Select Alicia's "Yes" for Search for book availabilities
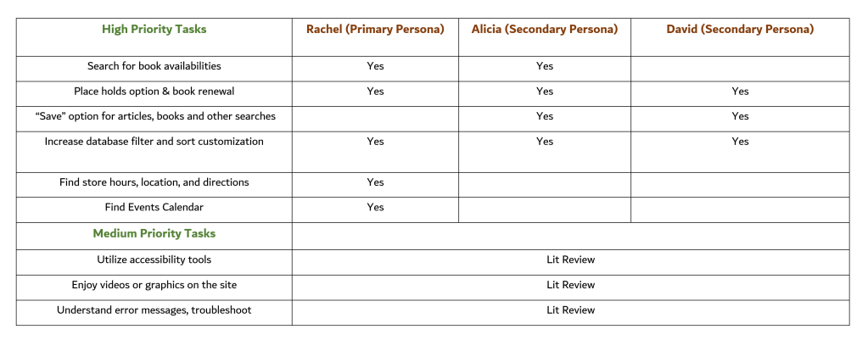 544,66
